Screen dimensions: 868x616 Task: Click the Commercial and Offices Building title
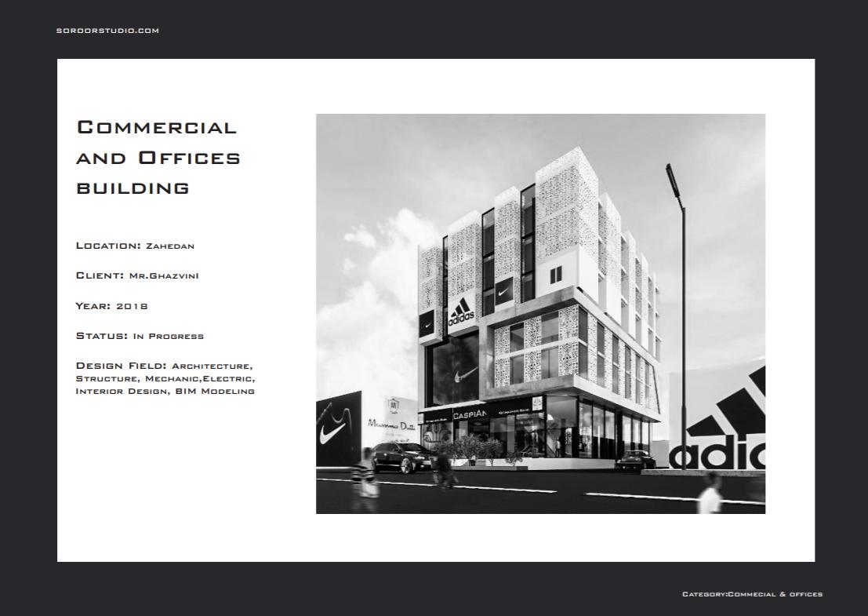[x=158, y=157]
